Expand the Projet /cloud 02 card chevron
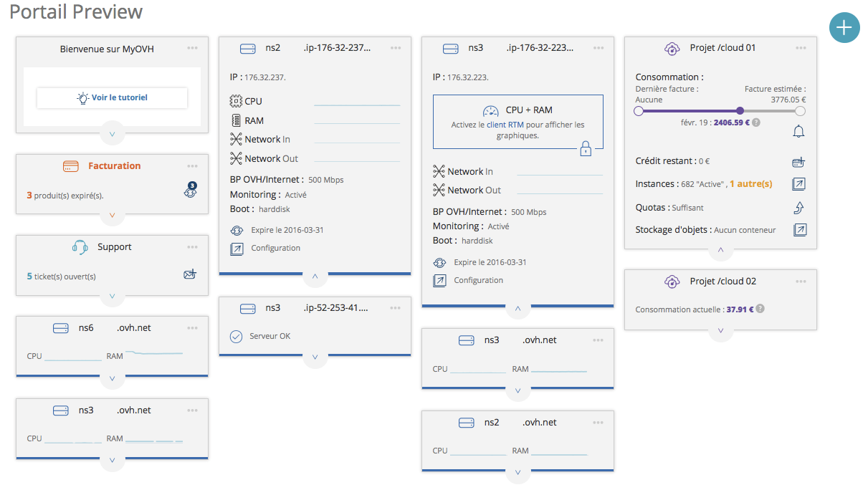This screenshot has height=490, width=868. click(720, 331)
